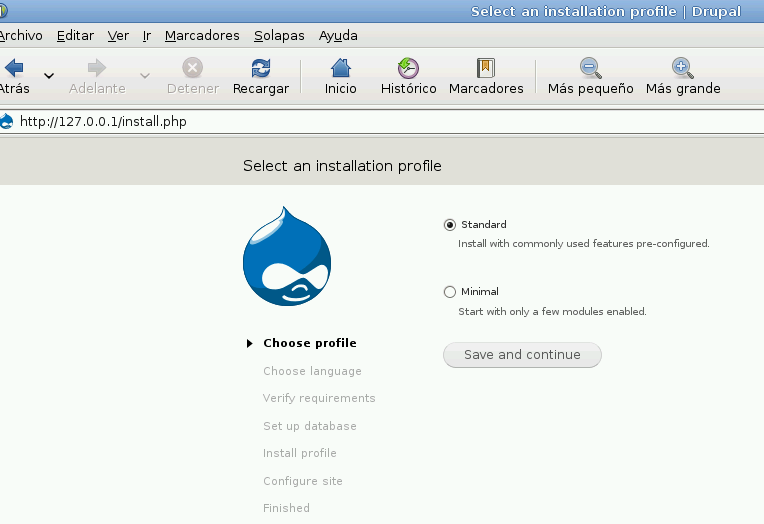Open the Ayuda menu

tap(338, 36)
